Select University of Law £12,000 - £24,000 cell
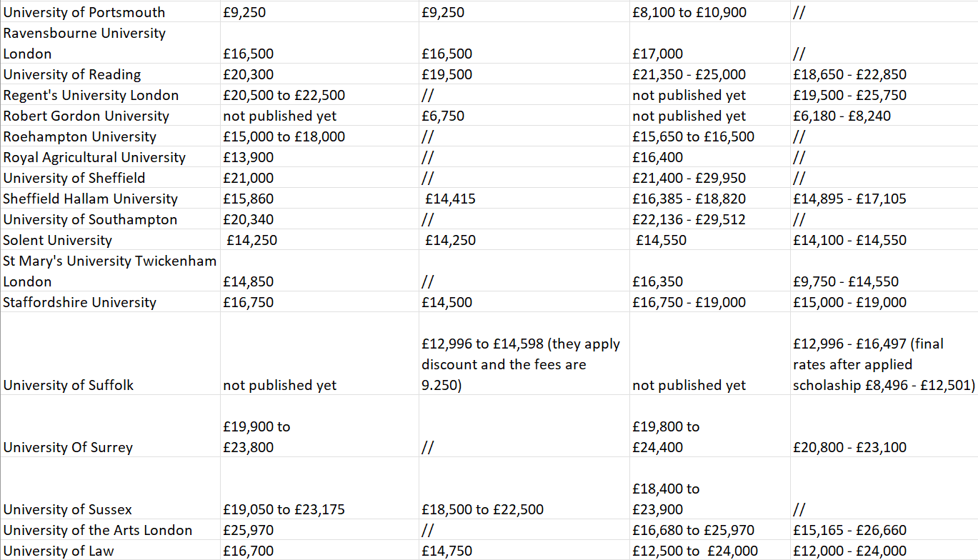Screen dimensions: 978x560 click(849, 551)
